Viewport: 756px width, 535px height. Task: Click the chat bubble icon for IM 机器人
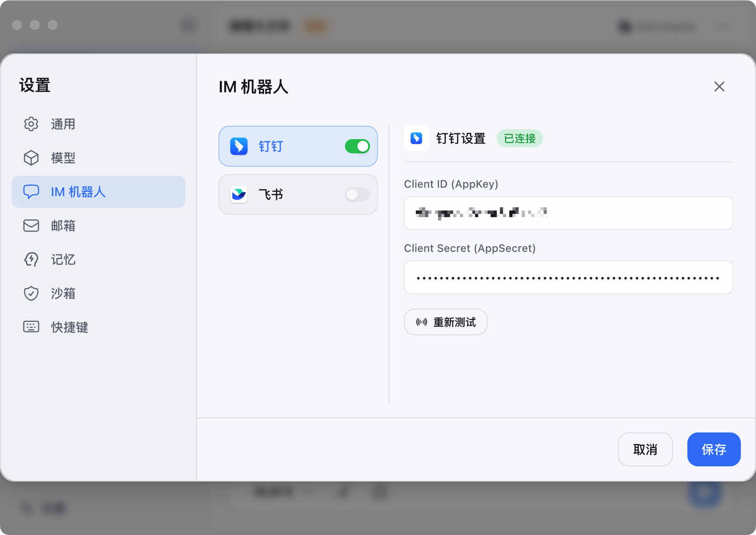(31, 192)
